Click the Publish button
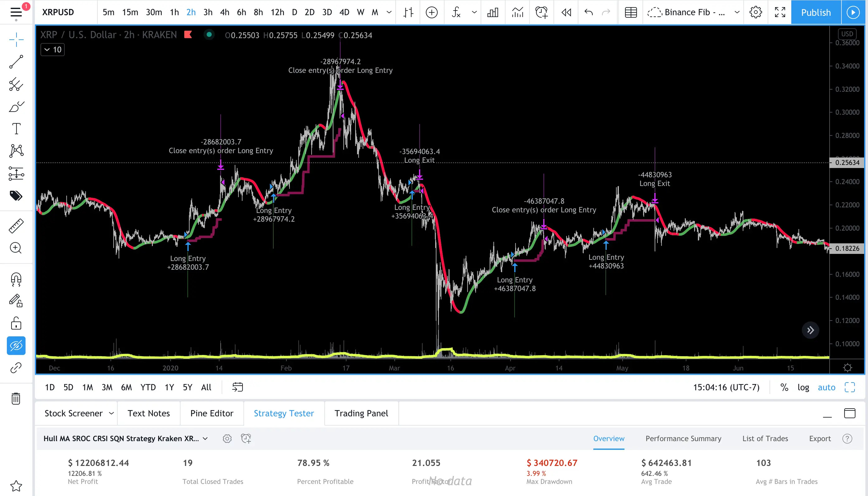The image size is (868, 496). point(816,12)
